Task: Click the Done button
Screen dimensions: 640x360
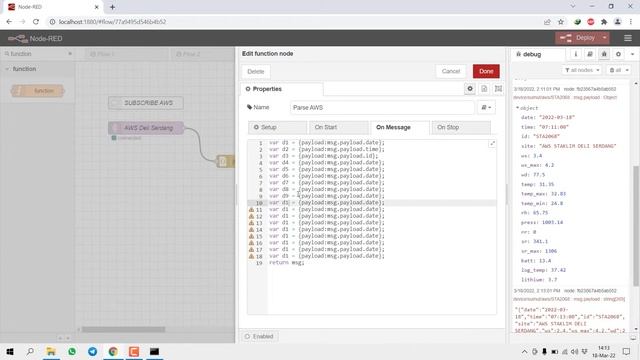Action: click(486, 71)
